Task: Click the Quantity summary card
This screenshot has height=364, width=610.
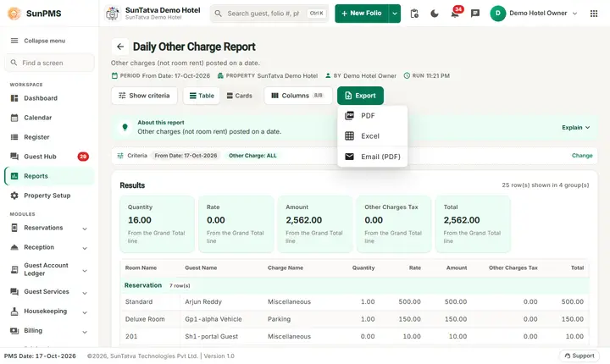Action: click(158, 224)
